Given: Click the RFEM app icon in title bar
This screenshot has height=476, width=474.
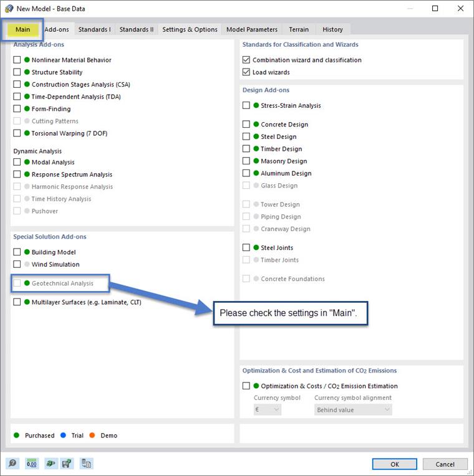Looking at the screenshot, I should (9, 9).
